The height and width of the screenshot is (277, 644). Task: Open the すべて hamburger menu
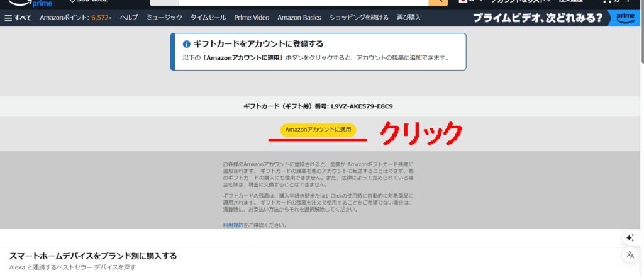coord(18,18)
